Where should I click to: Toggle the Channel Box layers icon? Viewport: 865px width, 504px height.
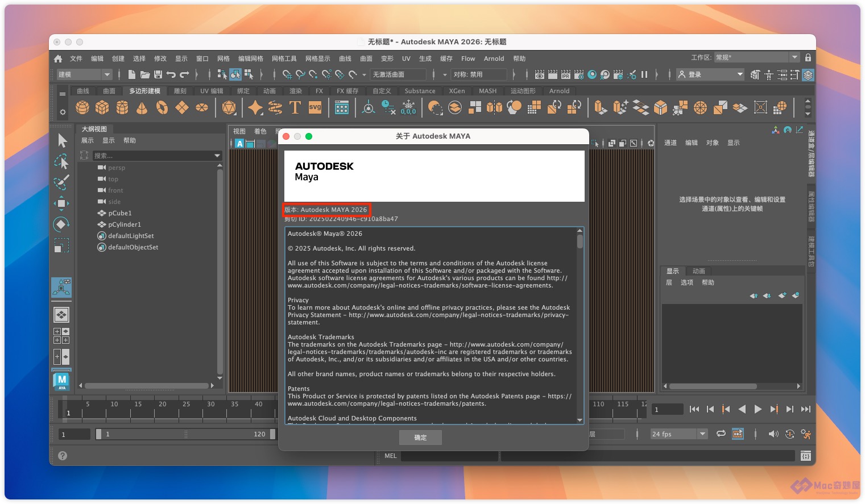(808, 74)
